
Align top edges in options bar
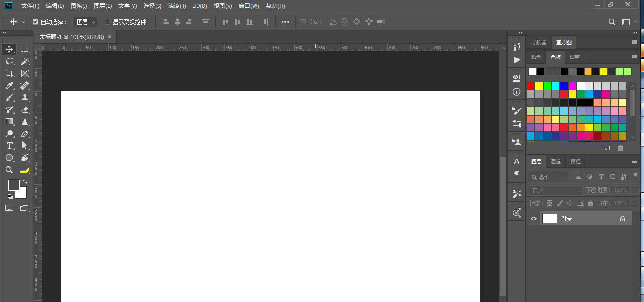(x=225, y=22)
